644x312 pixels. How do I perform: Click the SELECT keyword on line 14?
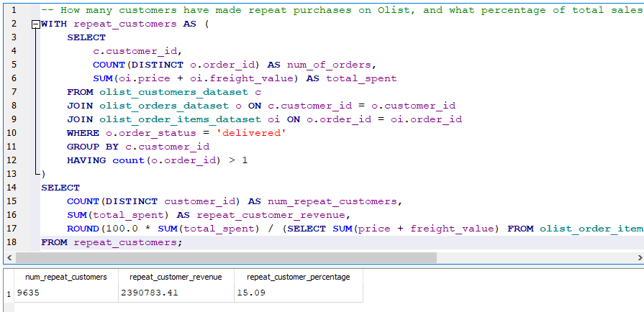pos(60,188)
